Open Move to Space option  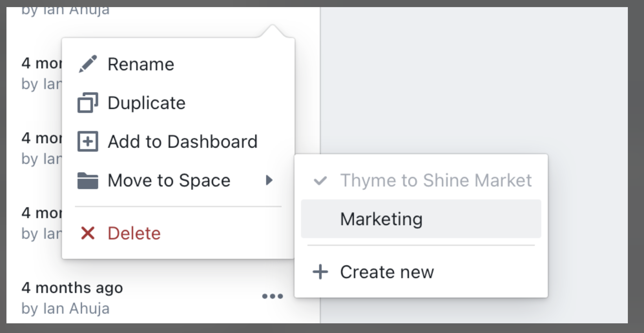[x=168, y=180]
